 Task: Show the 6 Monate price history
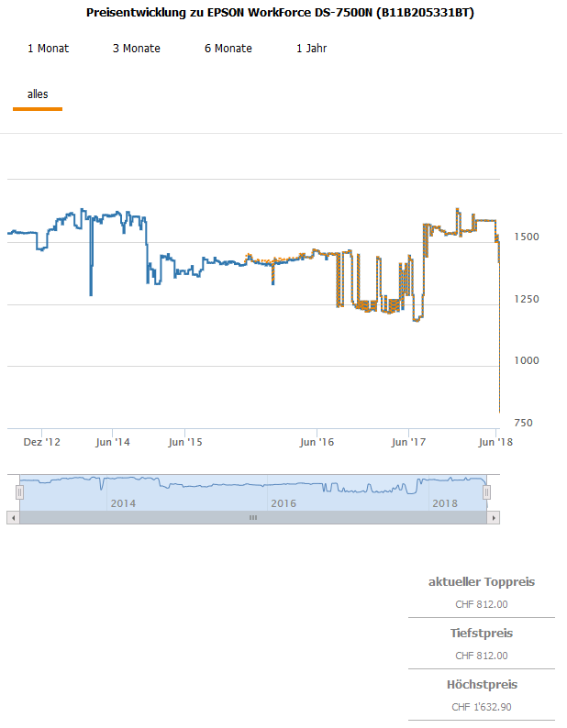pos(228,49)
